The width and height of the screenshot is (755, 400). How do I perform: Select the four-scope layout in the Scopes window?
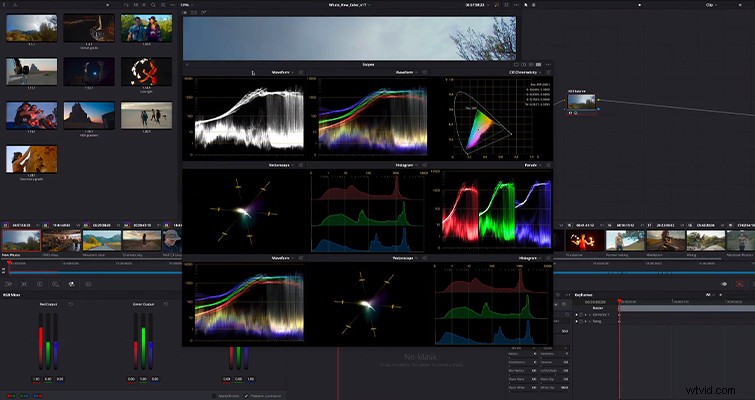coord(531,65)
